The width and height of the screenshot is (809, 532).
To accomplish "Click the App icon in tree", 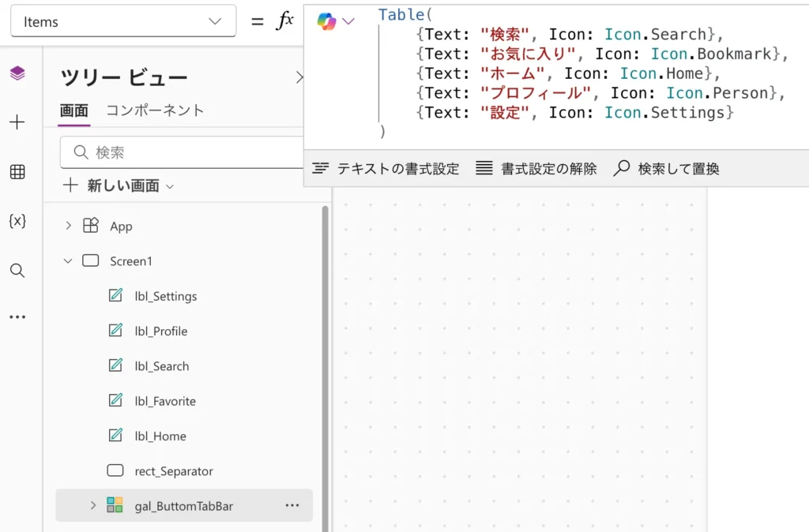I will pos(91,226).
